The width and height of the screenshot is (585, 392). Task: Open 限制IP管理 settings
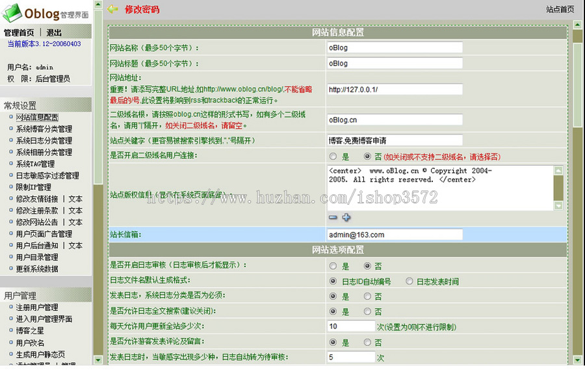pyautogui.click(x=32, y=187)
